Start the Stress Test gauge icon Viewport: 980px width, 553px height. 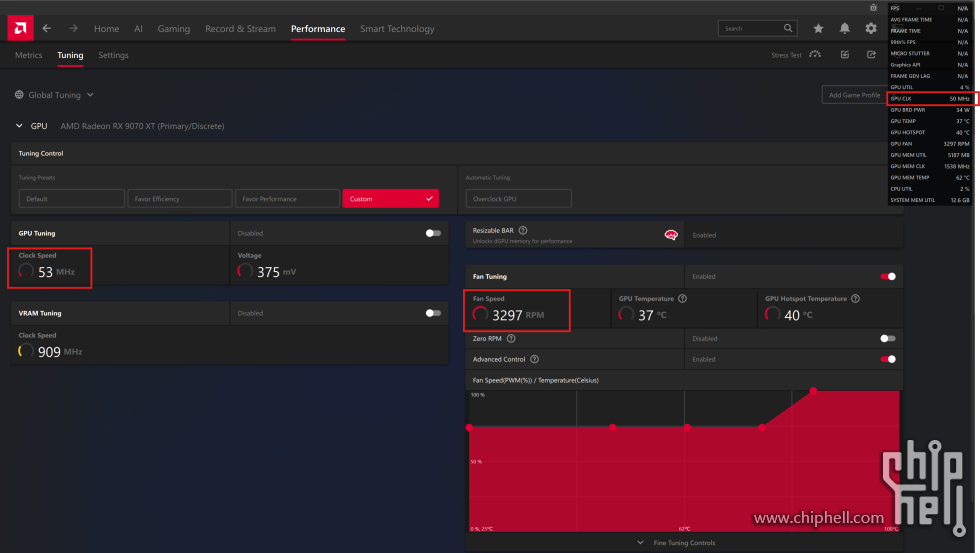(x=815, y=54)
